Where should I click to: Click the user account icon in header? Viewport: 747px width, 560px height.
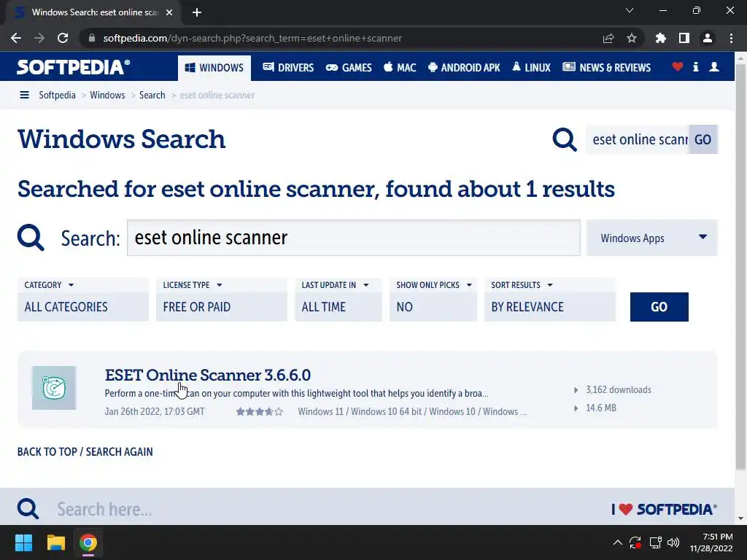714,66
